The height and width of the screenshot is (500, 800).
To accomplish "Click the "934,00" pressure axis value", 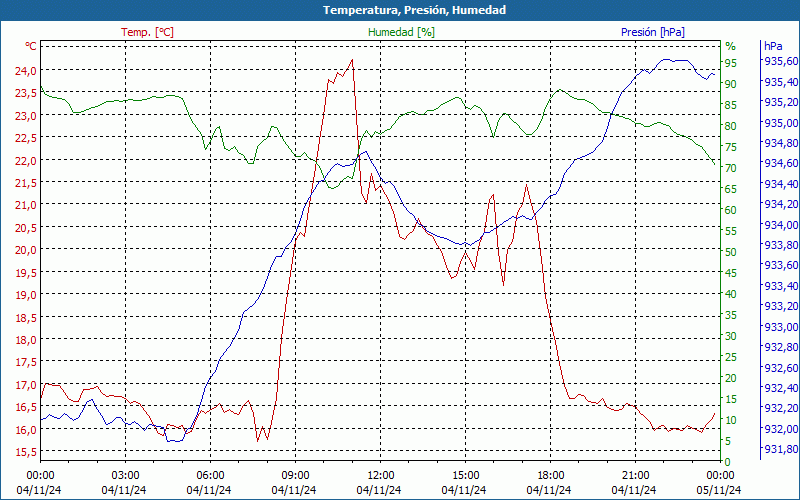I will [781, 224].
